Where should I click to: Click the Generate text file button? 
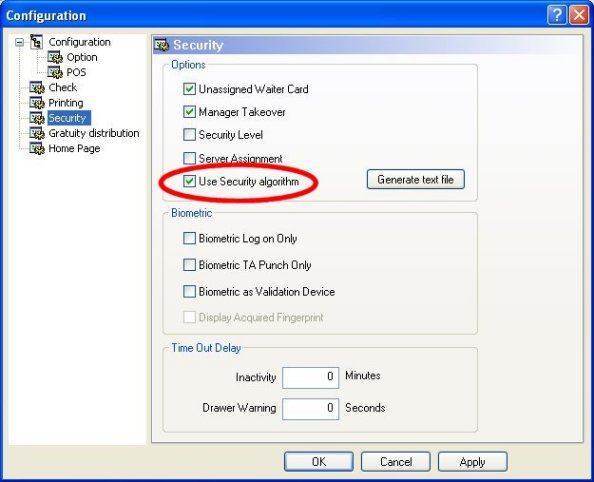click(416, 179)
